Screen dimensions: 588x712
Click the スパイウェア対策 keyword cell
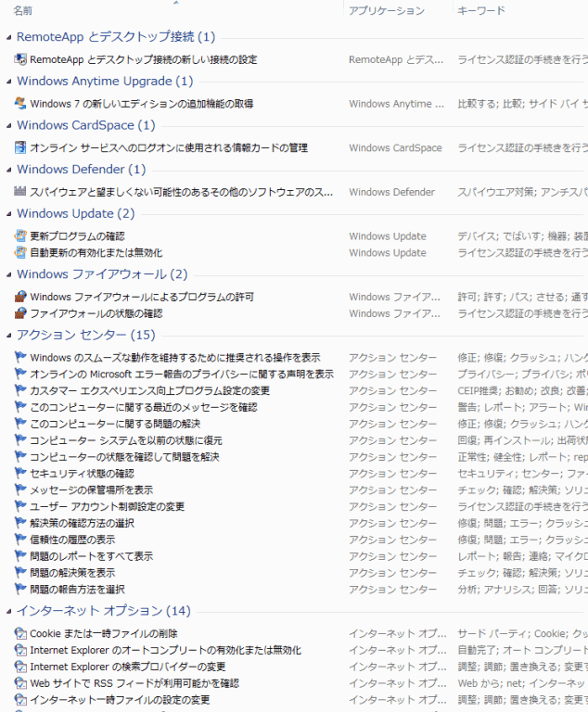[x=522, y=192]
